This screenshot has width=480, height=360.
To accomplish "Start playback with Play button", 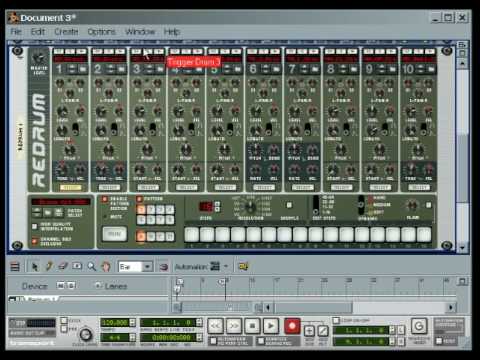I will tap(271, 326).
